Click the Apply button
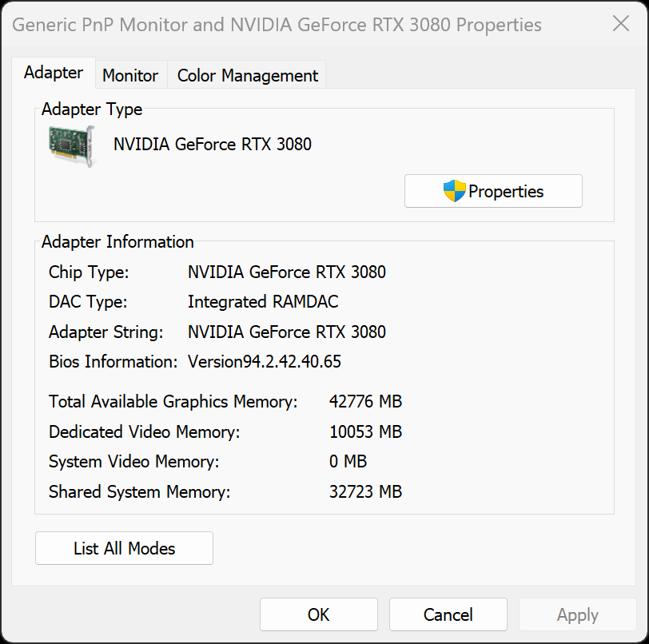The width and height of the screenshot is (649, 644). click(x=578, y=614)
